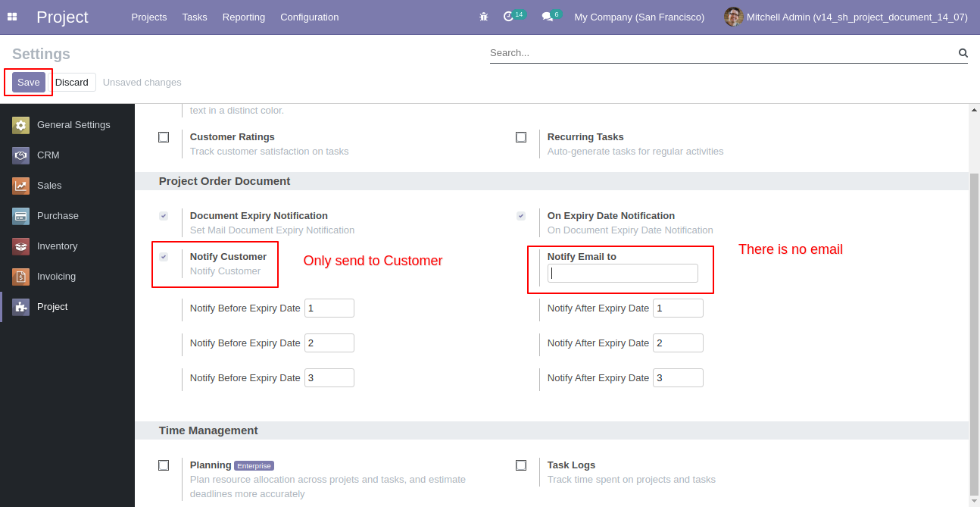Open the Configuration menu
The image size is (980, 507).
click(x=310, y=17)
